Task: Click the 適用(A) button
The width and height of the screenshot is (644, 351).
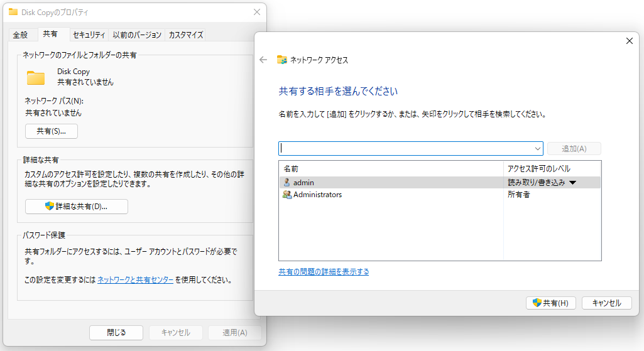Action: point(235,333)
